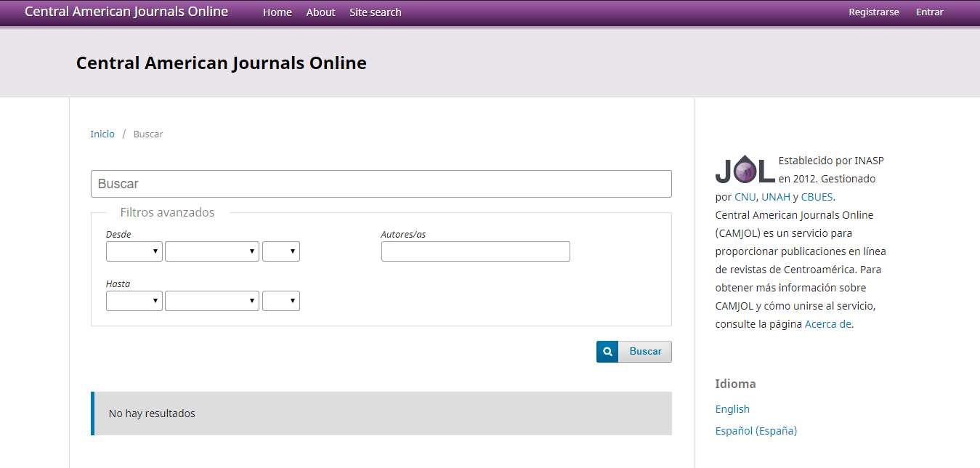Click the Buscar breadcrumb text
Image resolution: width=980 pixels, height=468 pixels.
tap(148, 134)
